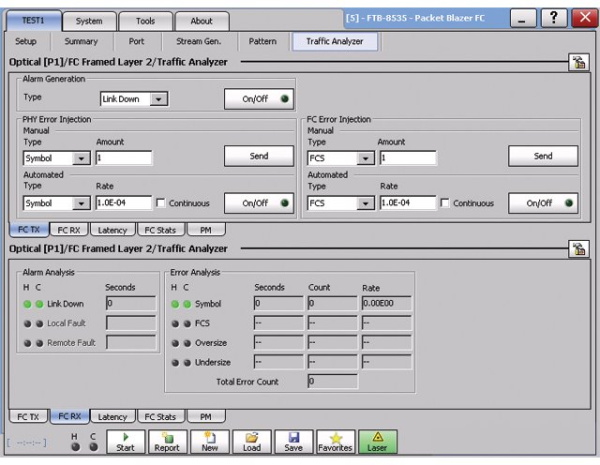
Task: Open the Favorites star icon
Action: (x=336, y=442)
